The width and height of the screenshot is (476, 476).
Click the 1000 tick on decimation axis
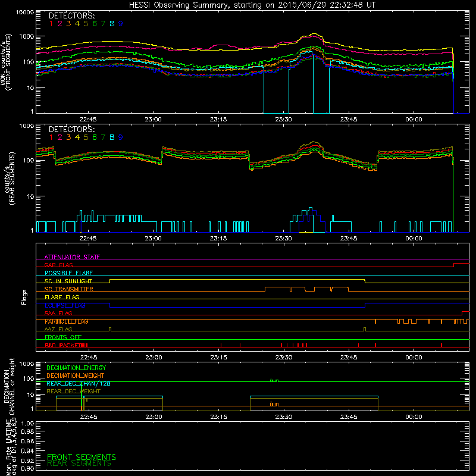click(x=27, y=364)
